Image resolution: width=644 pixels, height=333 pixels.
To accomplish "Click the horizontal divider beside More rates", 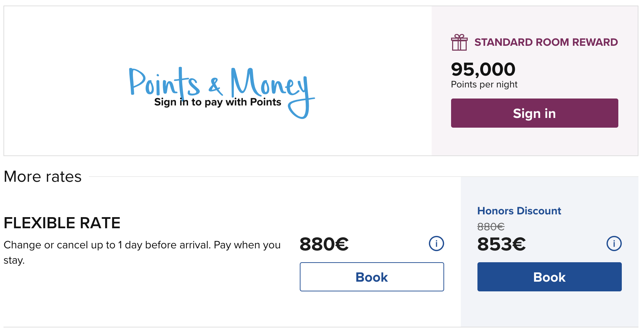I will tap(274, 177).
